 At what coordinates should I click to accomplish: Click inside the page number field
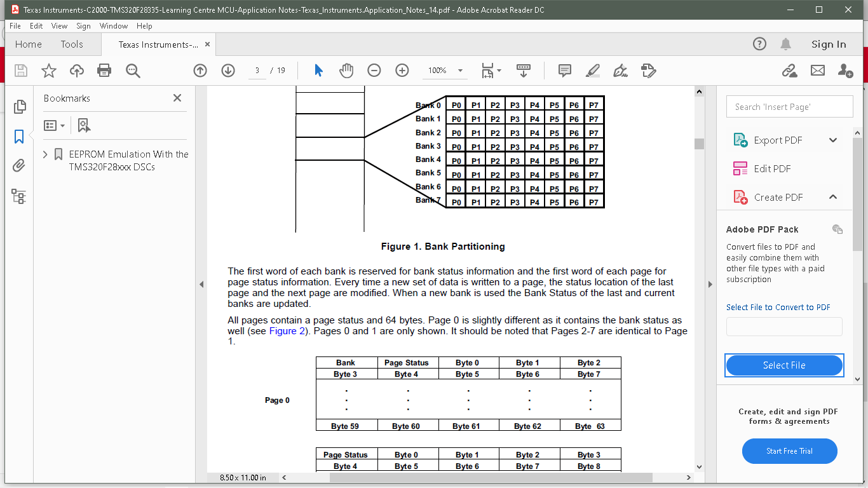pyautogui.click(x=257, y=71)
